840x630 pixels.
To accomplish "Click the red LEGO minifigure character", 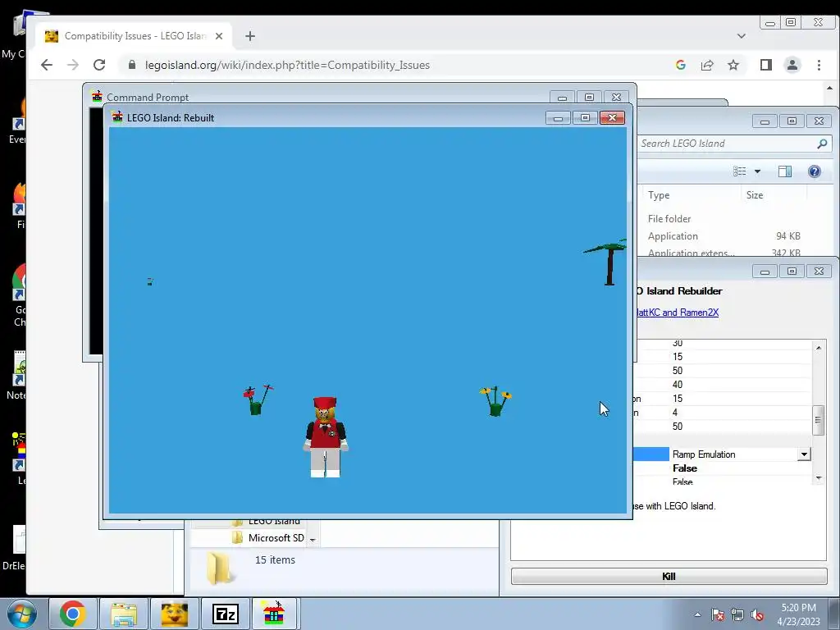I will [x=325, y=436].
